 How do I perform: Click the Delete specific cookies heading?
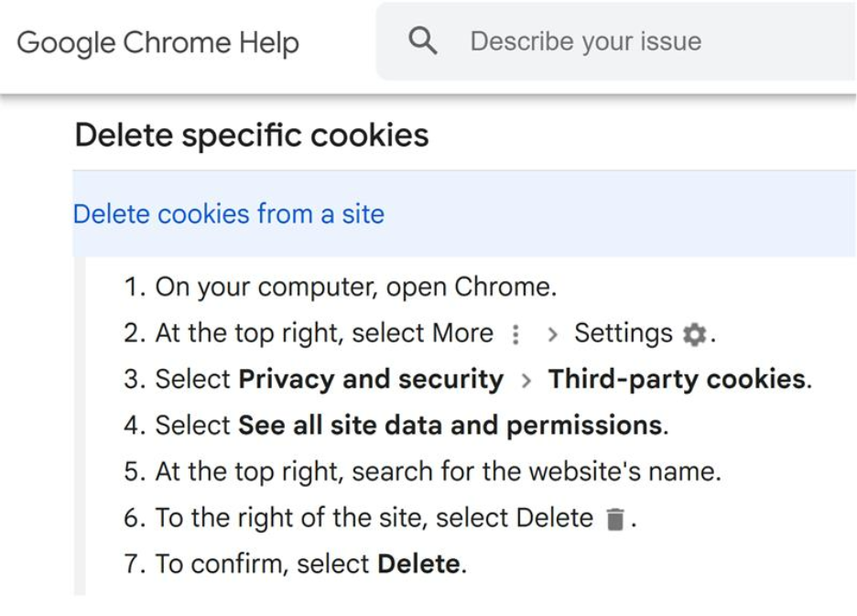pyautogui.click(x=252, y=135)
